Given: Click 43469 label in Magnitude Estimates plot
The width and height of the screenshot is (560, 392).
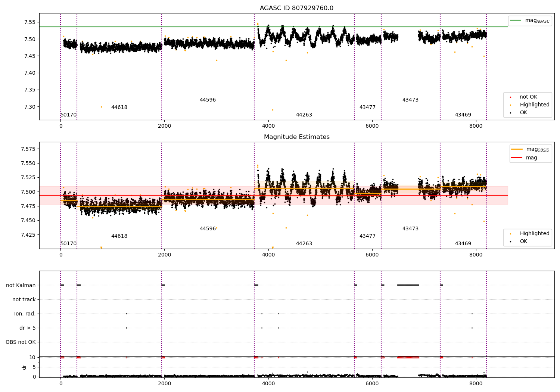Looking at the screenshot, I should [463, 244].
